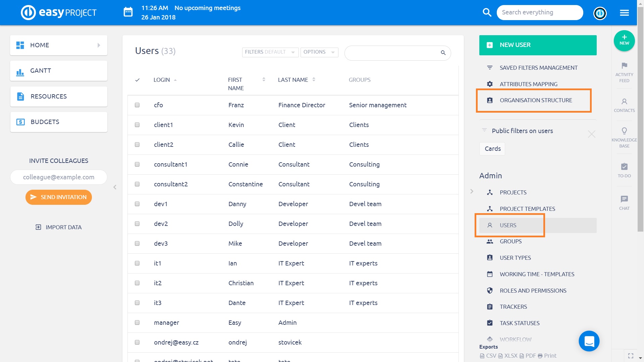Open the Options dropdown
The image size is (644, 362).
pos(319,52)
